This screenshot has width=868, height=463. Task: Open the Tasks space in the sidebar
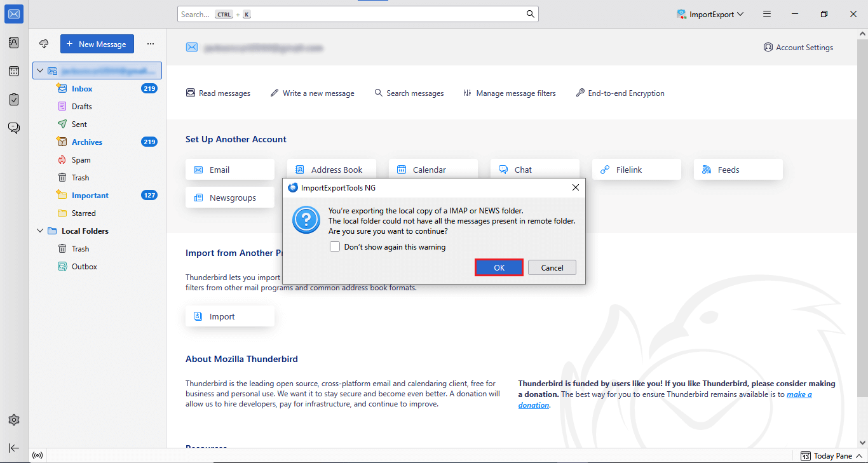pos(14,99)
